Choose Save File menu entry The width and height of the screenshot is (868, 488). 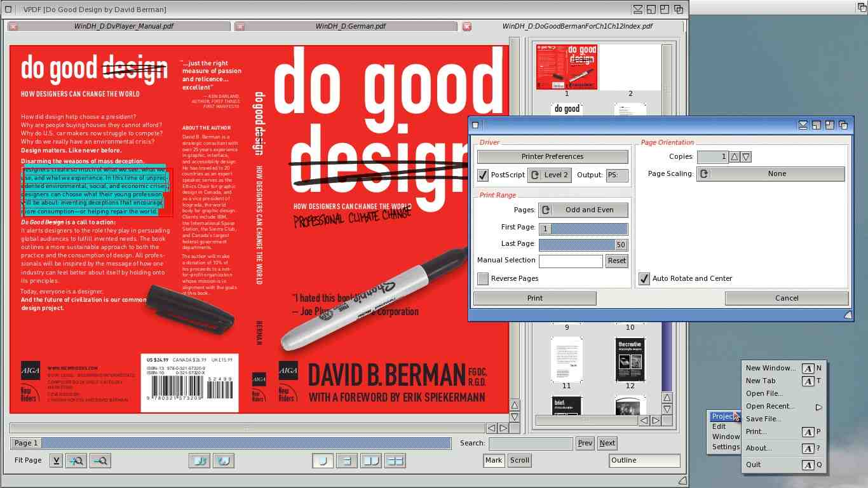[784, 419]
